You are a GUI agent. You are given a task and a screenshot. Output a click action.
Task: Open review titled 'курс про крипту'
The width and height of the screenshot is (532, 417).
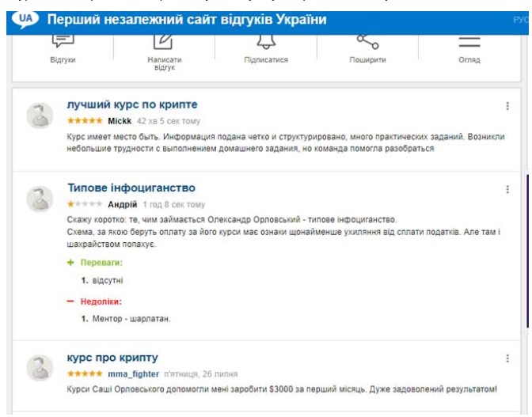tap(112, 358)
